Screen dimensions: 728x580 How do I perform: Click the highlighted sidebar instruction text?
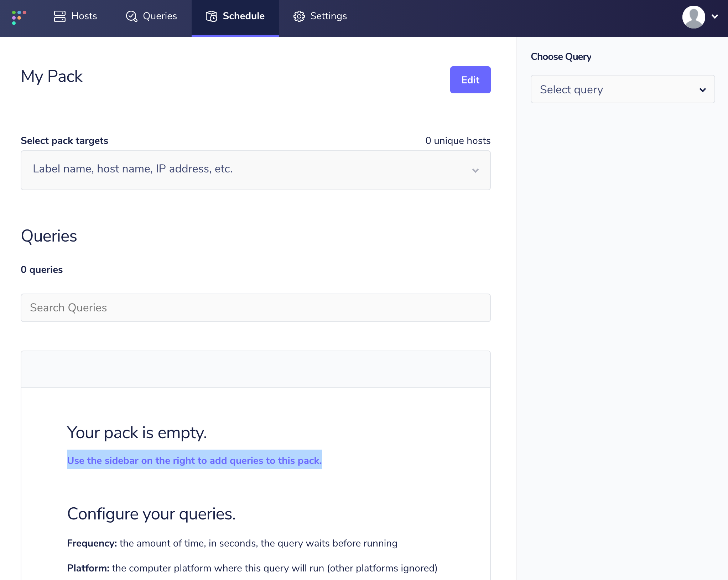(194, 460)
